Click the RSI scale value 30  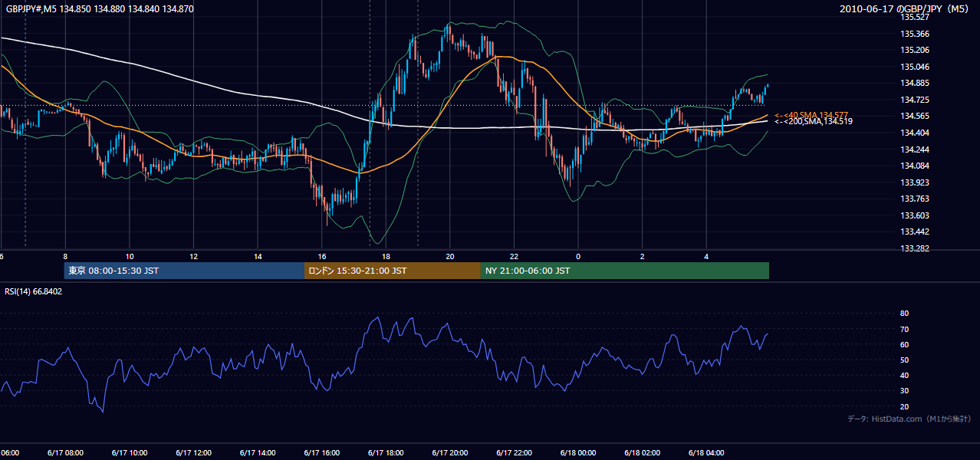[x=904, y=391]
